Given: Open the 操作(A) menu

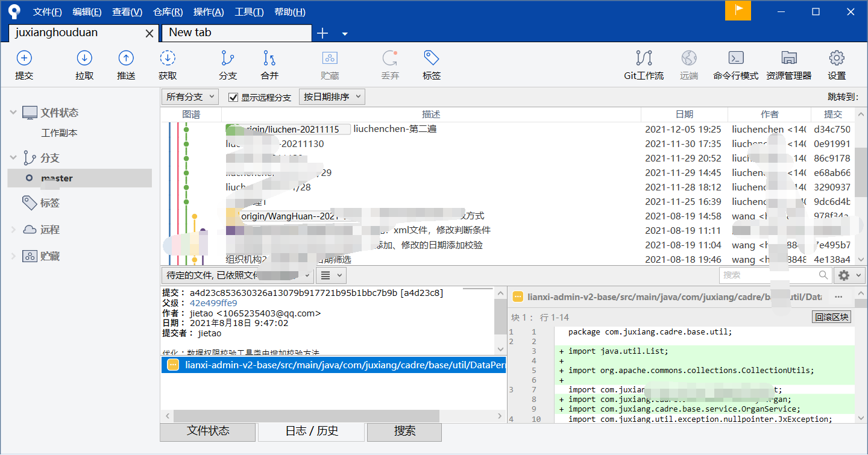Looking at the screenshot, I should tap(209, 12).
